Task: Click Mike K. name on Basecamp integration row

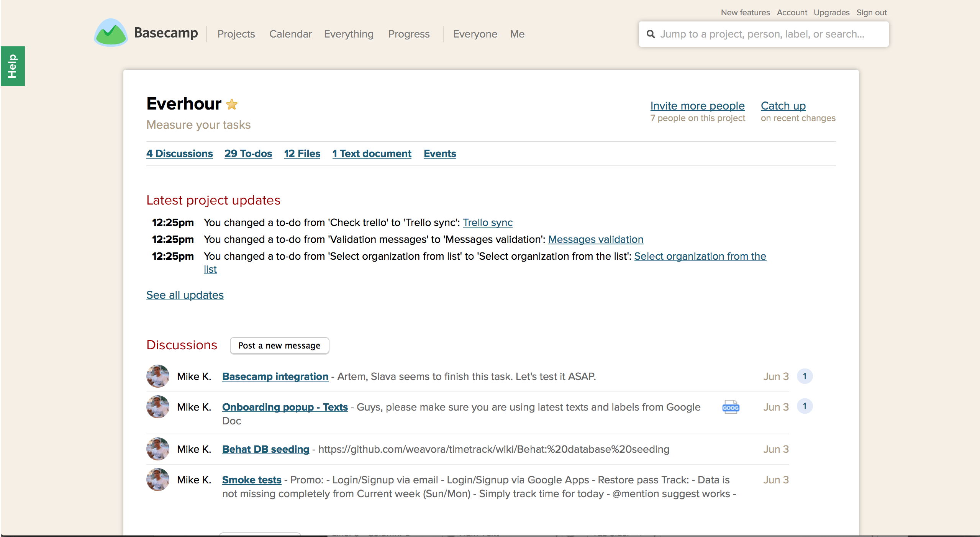Action: [194, 377]
